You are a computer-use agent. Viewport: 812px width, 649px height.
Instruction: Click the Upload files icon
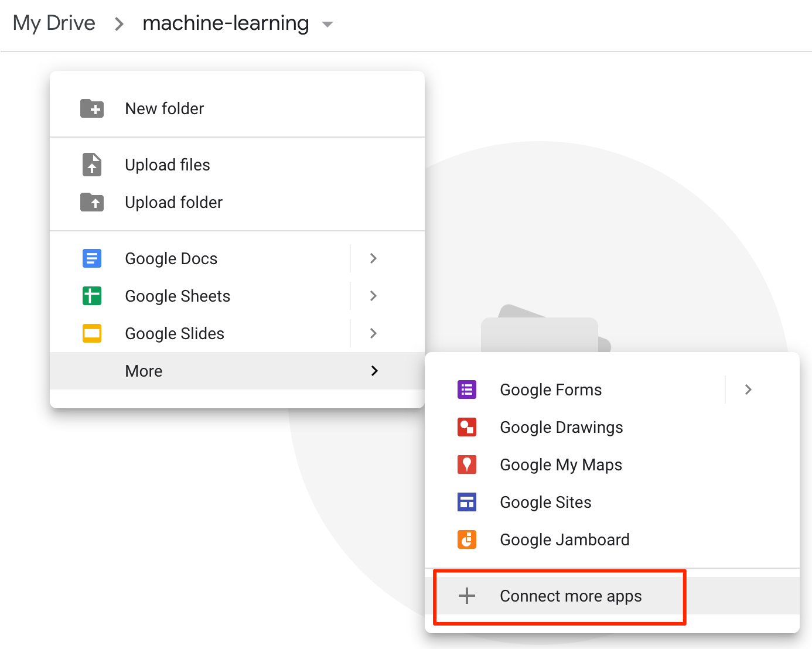pos(92,165)
